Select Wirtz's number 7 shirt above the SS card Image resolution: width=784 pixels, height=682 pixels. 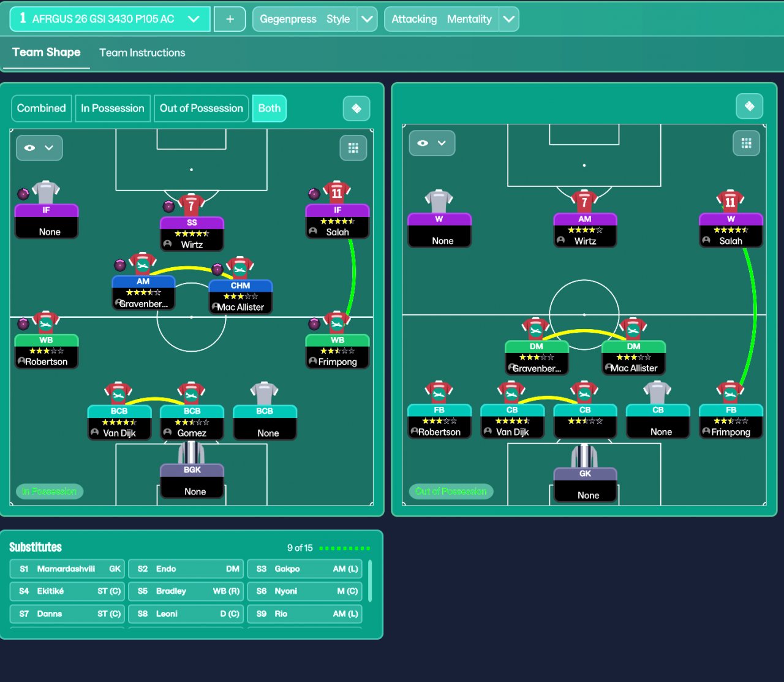coord(191,205)
